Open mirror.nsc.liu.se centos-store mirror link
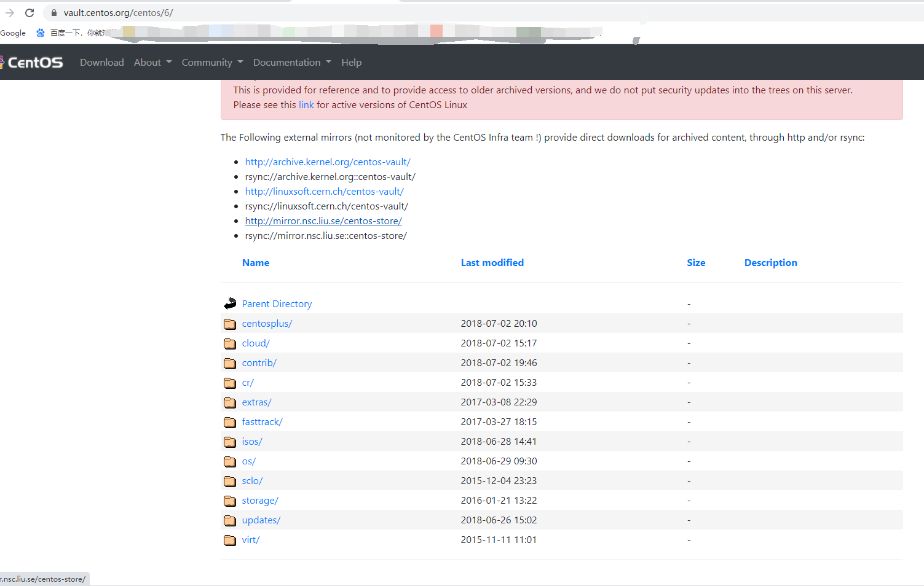The height and width of the screenshot is (586, 924). (323, 221)
